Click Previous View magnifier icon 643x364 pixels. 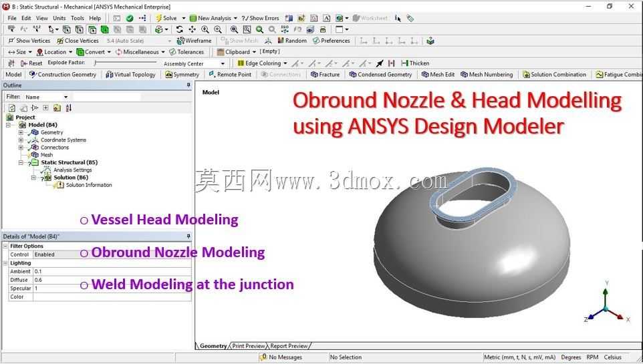(x=272, y=29)
